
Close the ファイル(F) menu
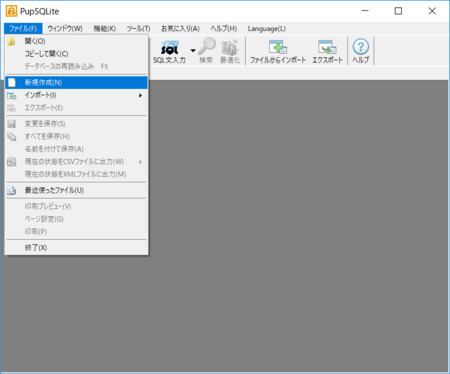pyautogui.click(x=23, y=29)
